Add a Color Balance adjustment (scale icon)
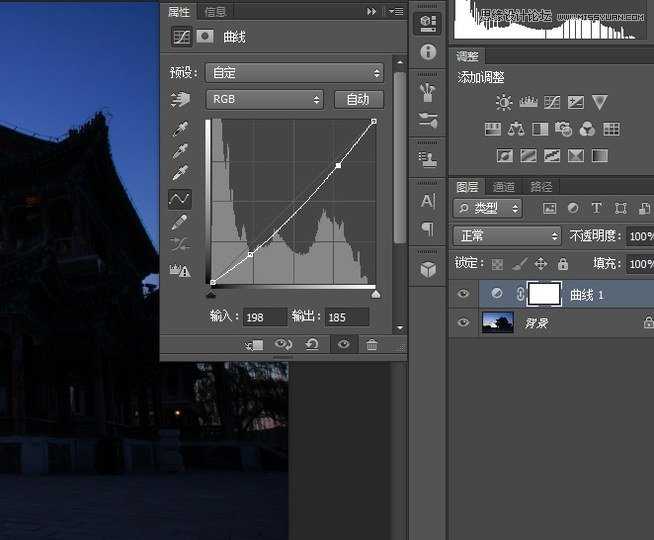 pyautogui.click(x=516, y=129)
